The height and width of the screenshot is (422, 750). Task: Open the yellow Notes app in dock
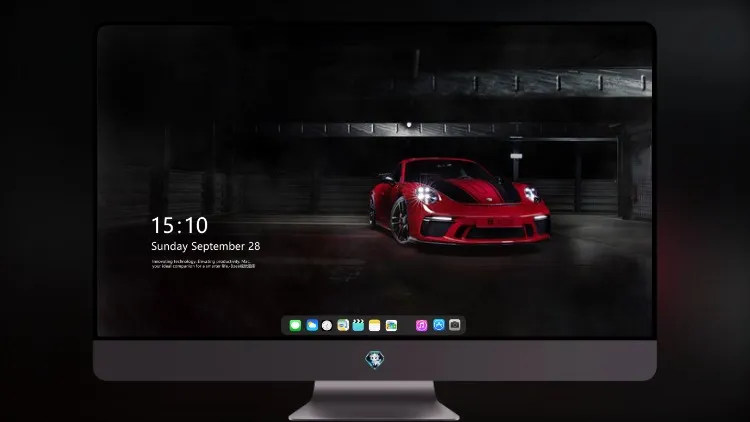(375, 325)
